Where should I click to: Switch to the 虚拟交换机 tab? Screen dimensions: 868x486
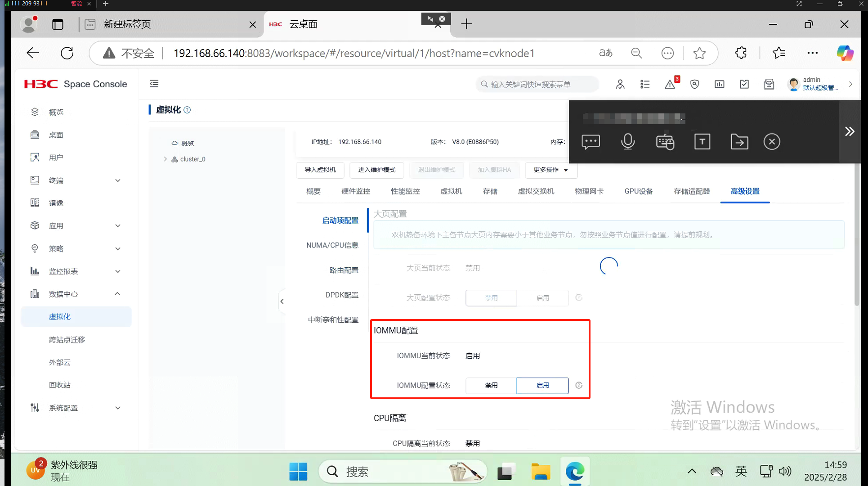[x=536, y=191]
